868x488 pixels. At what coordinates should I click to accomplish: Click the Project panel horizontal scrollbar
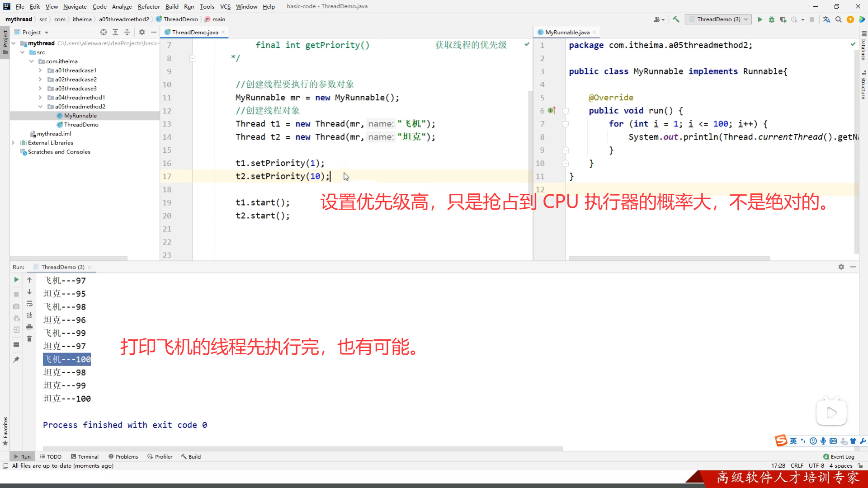(68, 258)
